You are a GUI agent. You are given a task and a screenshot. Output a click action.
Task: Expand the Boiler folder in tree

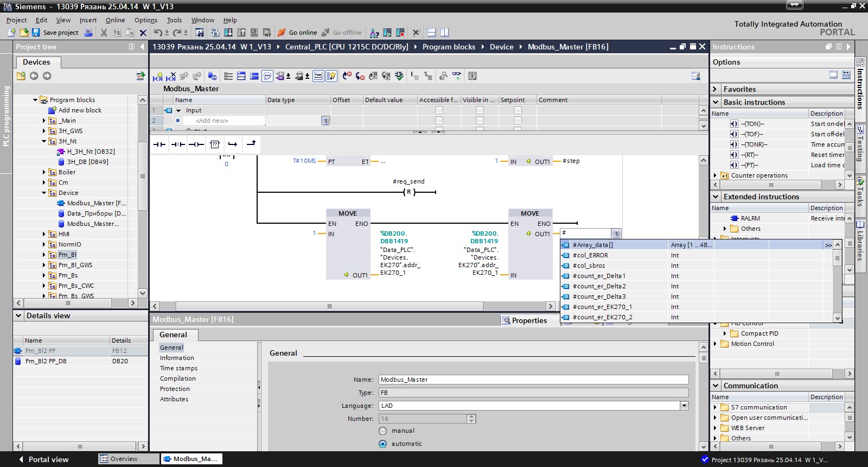coord(44,172)
